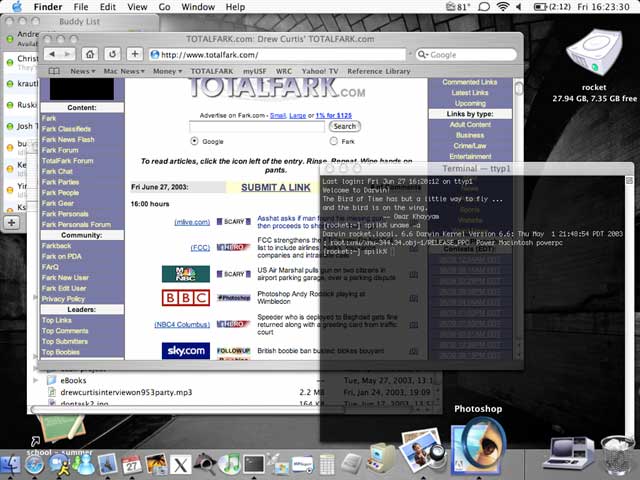Viewport: 640px width, 480px height.
Task: Open the Window menu in menu bar
Action: pyautogui.click(x=197, y=7)
